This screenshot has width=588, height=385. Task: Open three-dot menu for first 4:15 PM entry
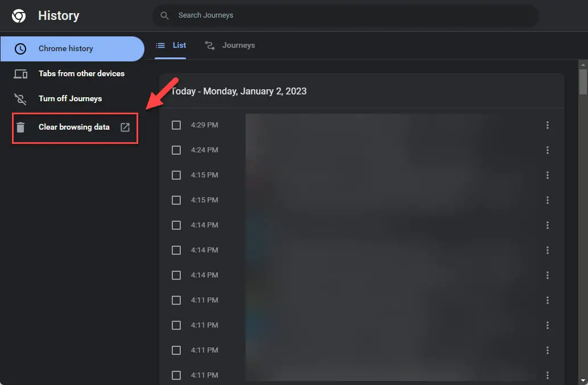(548, 175)
